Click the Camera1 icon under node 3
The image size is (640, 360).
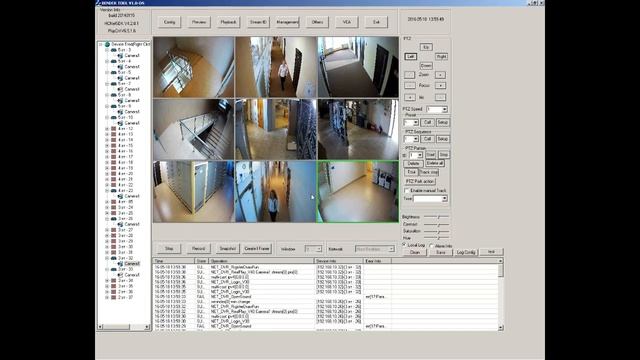coord(120,56)
